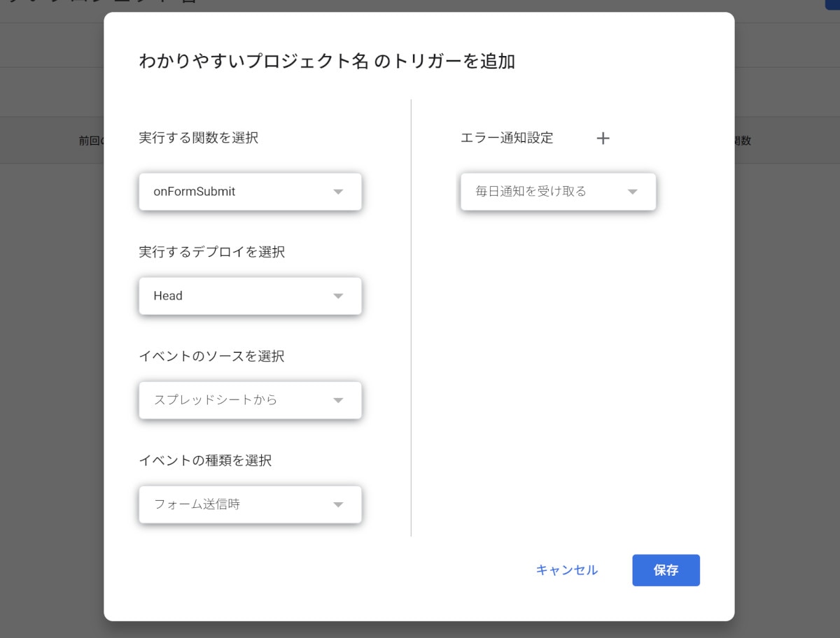The width and height of the screenshot is (840, 638).
Task: Click the plus icon to add error notification
Action: tap(603, 139)
